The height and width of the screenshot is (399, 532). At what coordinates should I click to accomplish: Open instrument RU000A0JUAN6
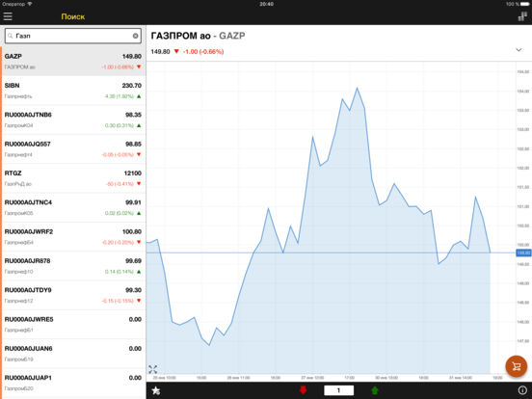(73, 353)
